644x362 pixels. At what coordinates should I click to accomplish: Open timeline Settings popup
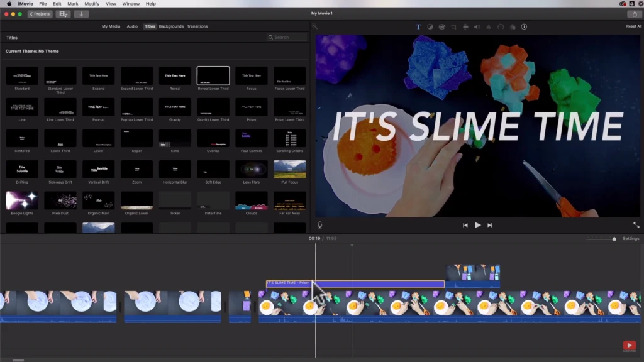pyautogui.click(x=630, y=239)
